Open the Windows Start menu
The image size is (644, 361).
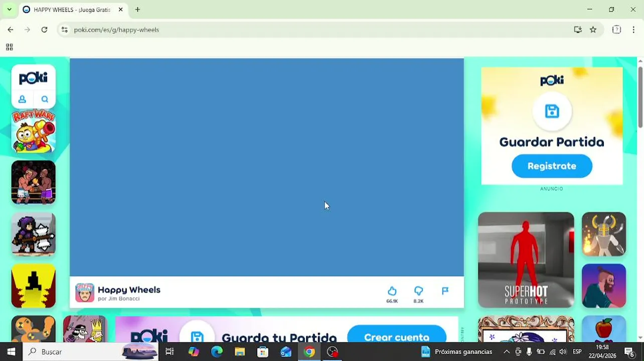point(11,351)
